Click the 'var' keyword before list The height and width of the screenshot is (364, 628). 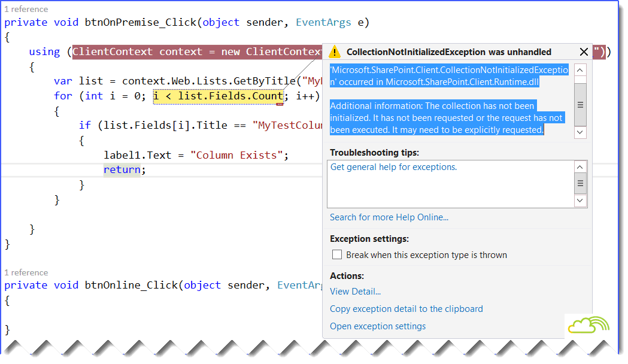(63, 81)
